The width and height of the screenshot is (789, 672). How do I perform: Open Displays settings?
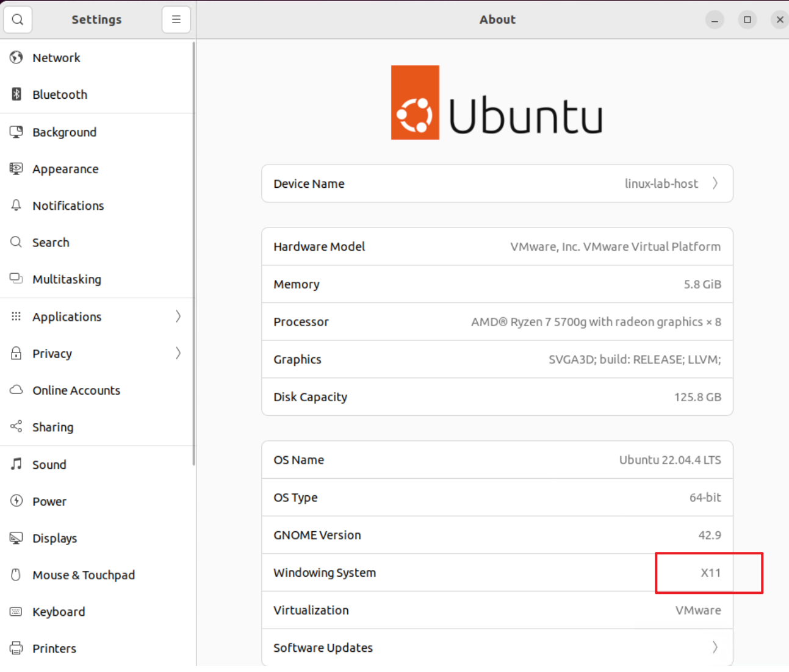point(98,538)
